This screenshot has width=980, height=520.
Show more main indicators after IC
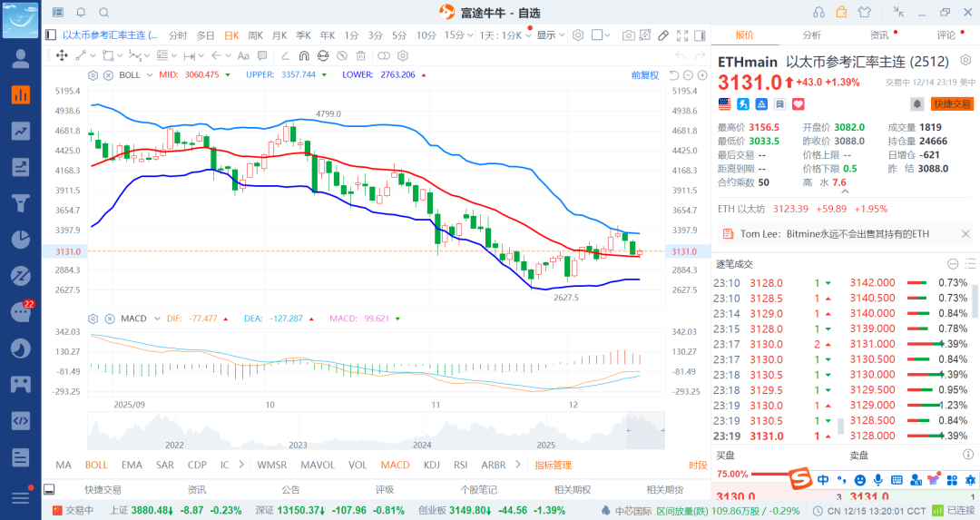coord(241,465)
